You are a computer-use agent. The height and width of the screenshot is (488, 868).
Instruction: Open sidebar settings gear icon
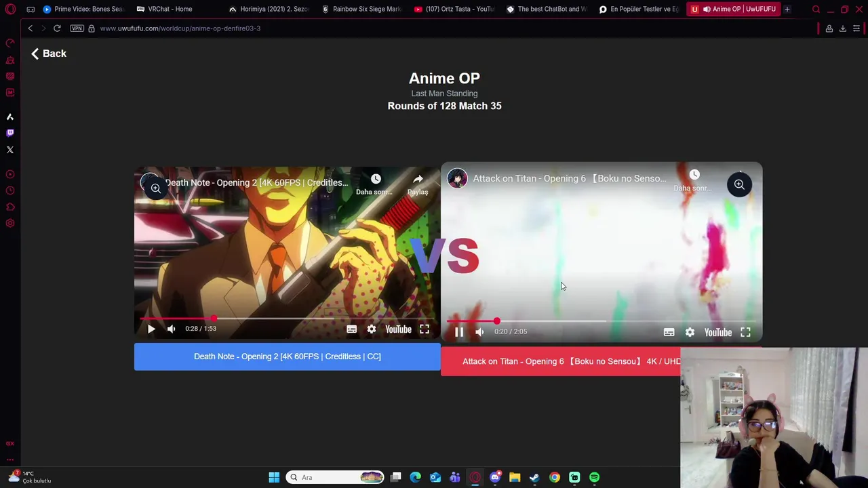[x=10, y=223]
